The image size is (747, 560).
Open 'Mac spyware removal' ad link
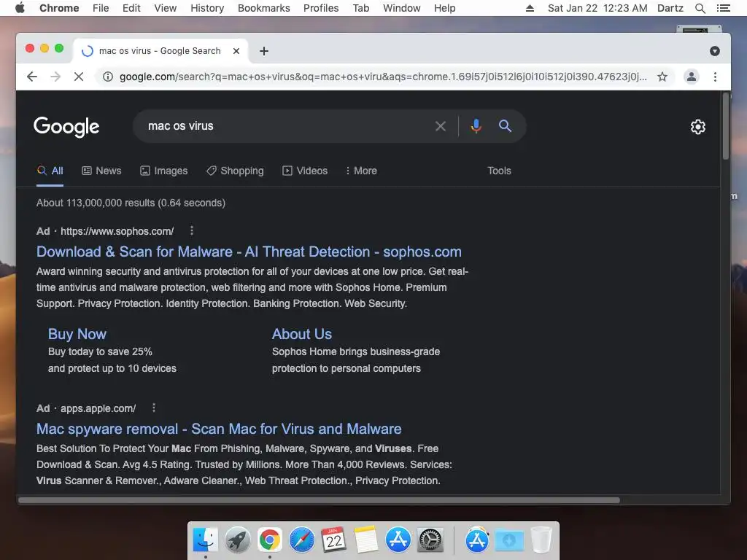tap(219, 429)
